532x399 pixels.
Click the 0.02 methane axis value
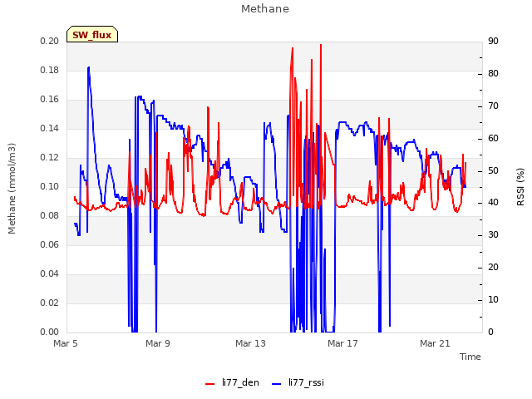tap(50, 303)
